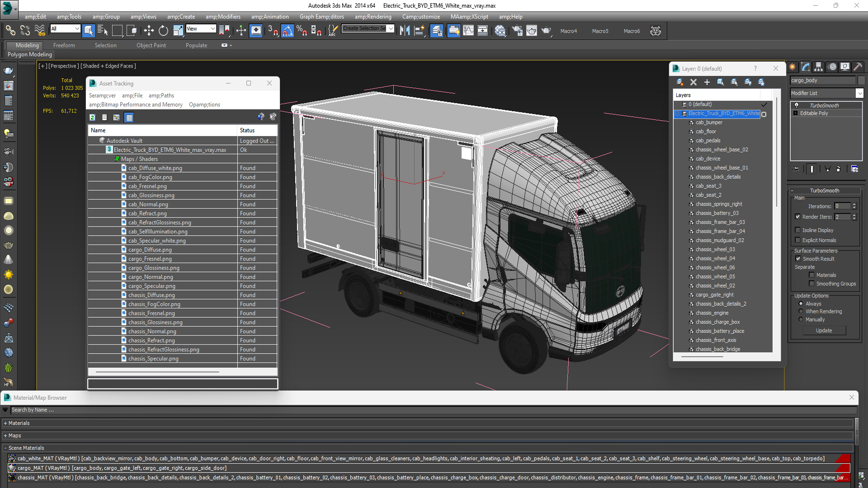Toggle the Render Iters checkbox
This screenshot has width=868, height=488.
tap(797, 216)
